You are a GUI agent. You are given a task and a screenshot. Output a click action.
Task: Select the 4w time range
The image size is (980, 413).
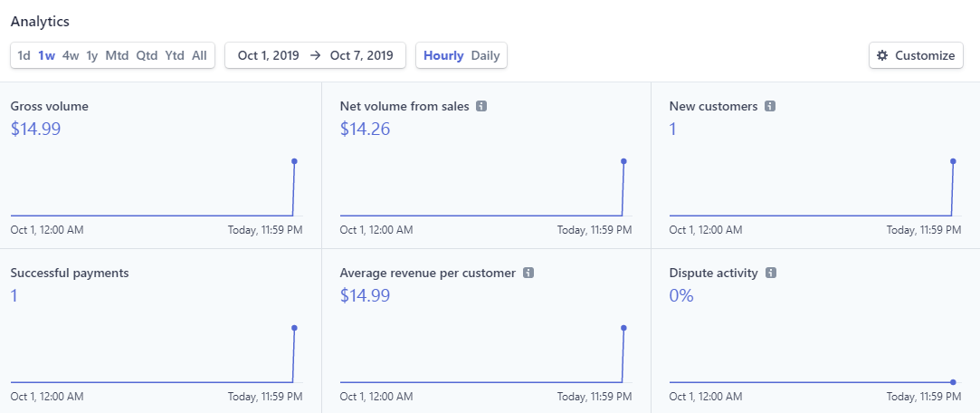tap(71, 55)
